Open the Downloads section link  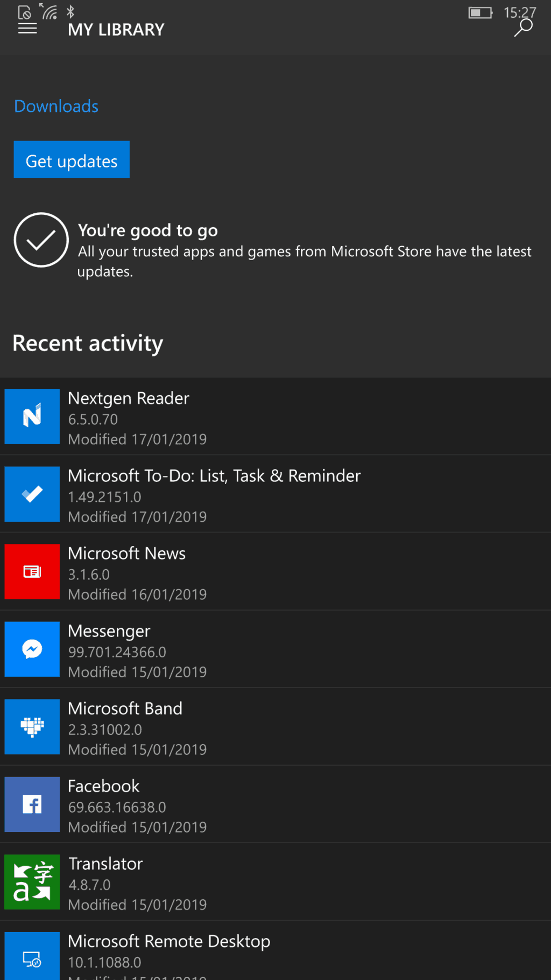pos(56,106)
